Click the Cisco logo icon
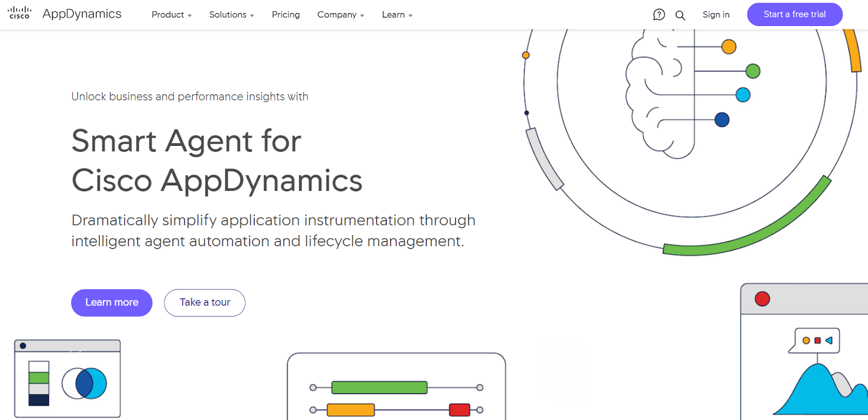 point(20,14)
